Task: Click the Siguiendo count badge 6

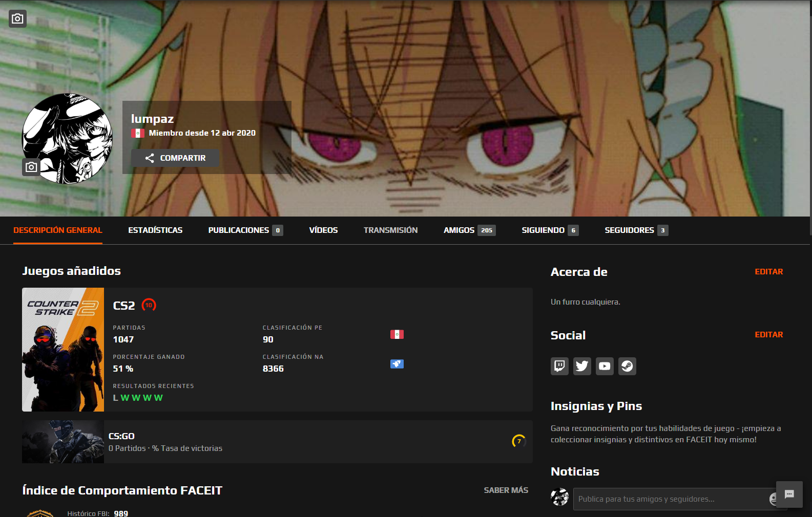Action: click(x=573, y=230)
